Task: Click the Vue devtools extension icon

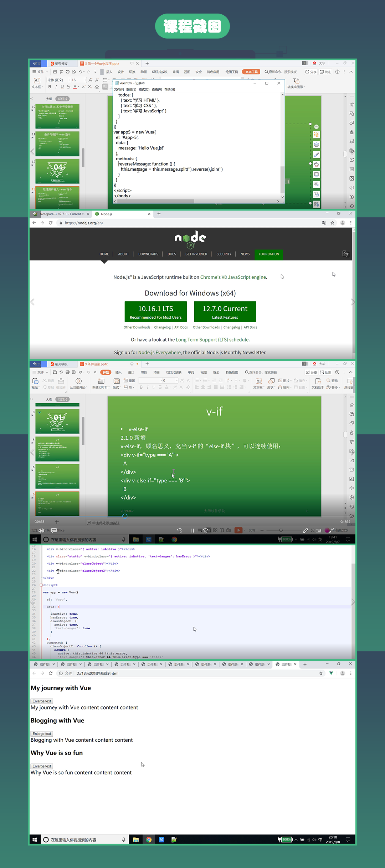Action: (x=331, y=673)
